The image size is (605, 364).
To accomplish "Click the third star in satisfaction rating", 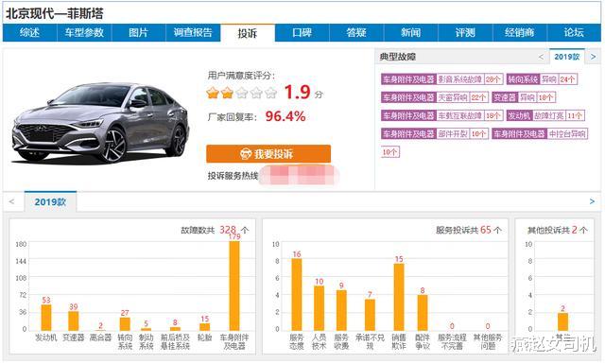I will [x=242, y=93].
